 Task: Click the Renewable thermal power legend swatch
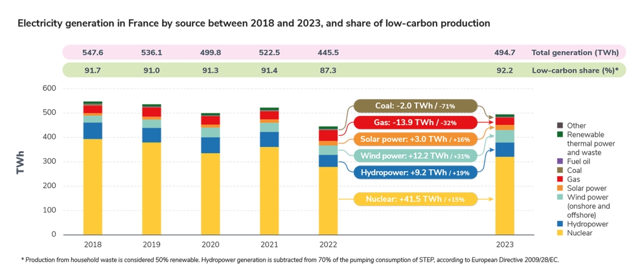(x=560, y=134)
